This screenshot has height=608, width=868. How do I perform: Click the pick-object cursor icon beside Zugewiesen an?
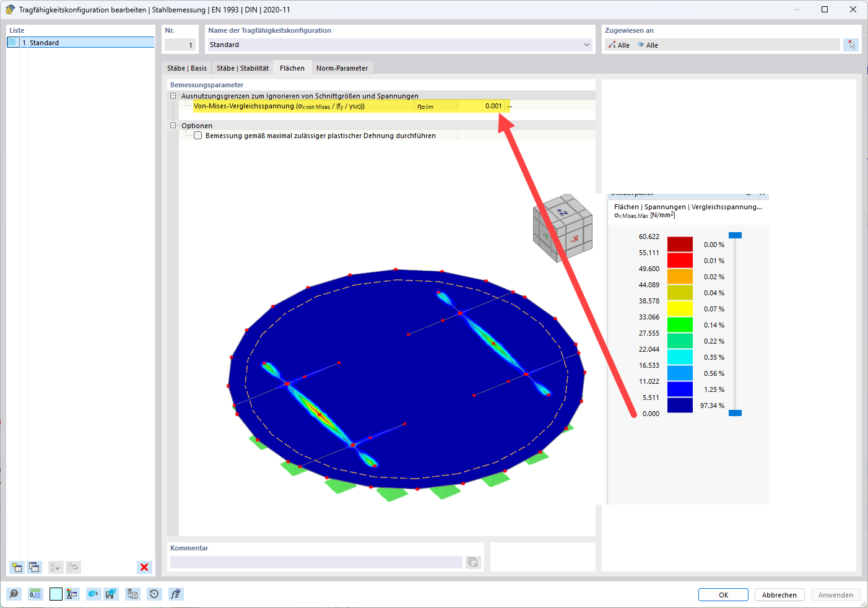(x=851, y=45)
